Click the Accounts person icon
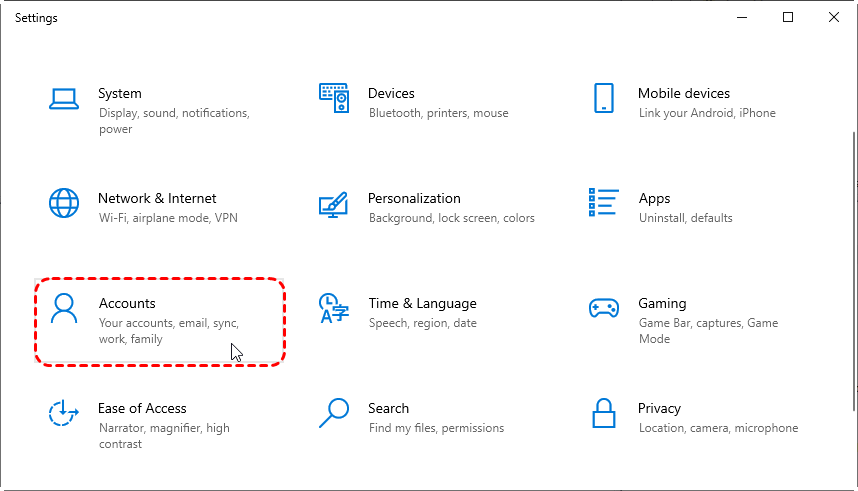Viewport: 858px width, 491px height. pyautogui.click(x=64, y=308)
